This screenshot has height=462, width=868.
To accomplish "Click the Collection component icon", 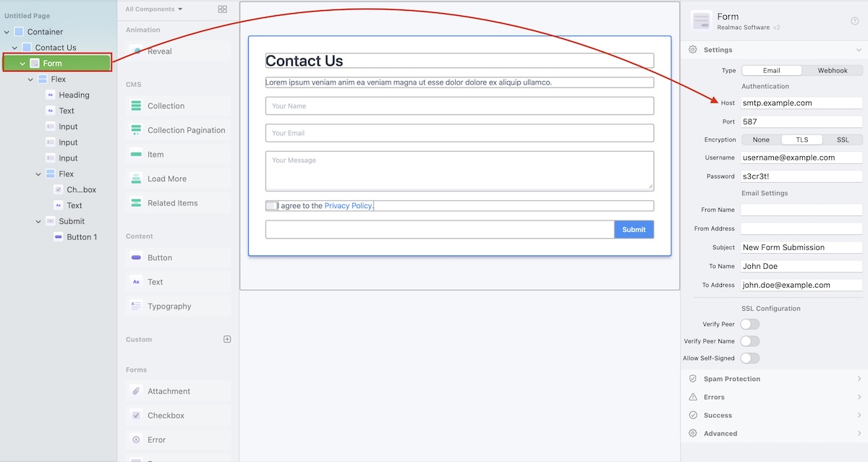I will point(136,106).
